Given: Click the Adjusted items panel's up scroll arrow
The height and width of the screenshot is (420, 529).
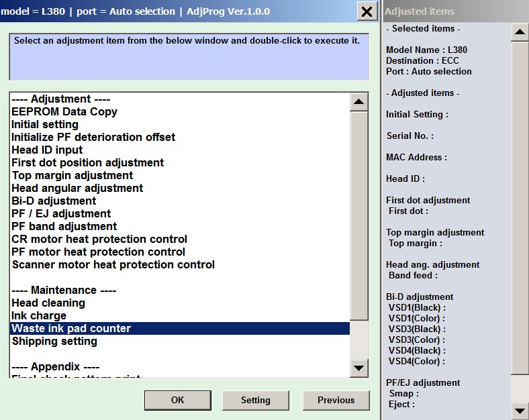Looking at the screenshot, I should [520, 32].
